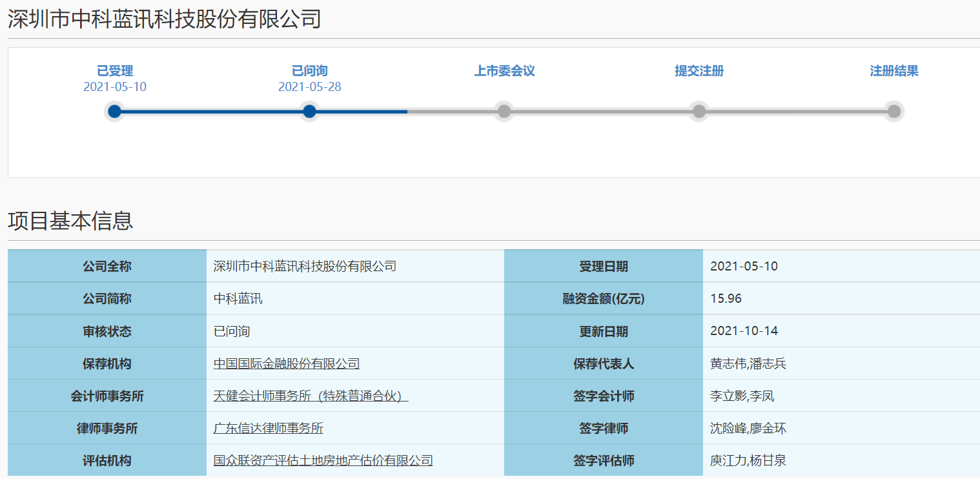This screenshot has height=479, width=980.
Task: Click the 受理日期 header cell
Action: point(604,266)
